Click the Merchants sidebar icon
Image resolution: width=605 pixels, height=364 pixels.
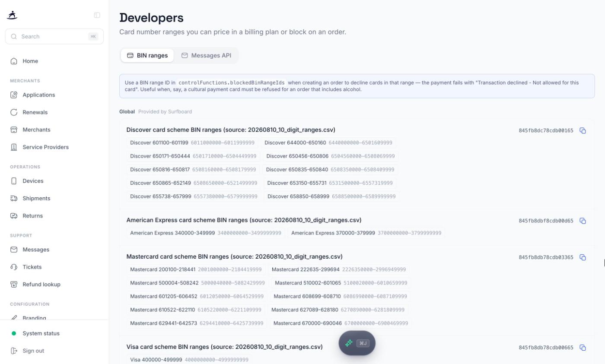coord(14,130)
